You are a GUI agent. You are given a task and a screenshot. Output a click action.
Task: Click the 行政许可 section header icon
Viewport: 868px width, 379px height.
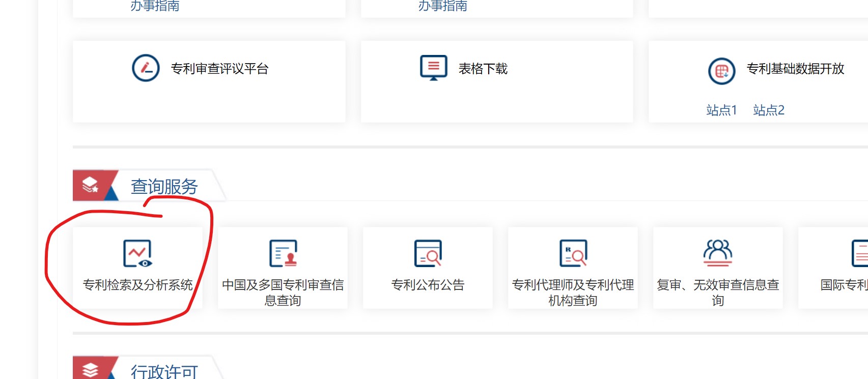pyautogui.click(x=90, y=370)
